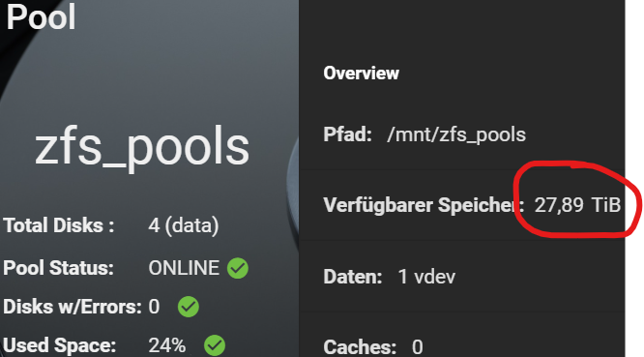Select the zfs_pools pool name
The height and width of the screenshot is (357, 644).
142,147
